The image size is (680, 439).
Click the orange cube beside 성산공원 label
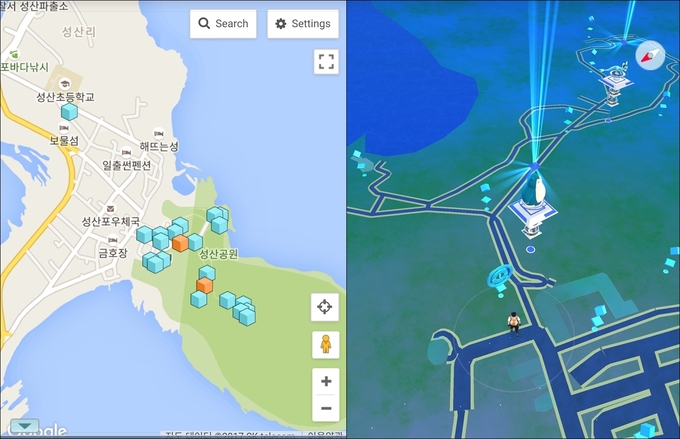tap(180, 243)
